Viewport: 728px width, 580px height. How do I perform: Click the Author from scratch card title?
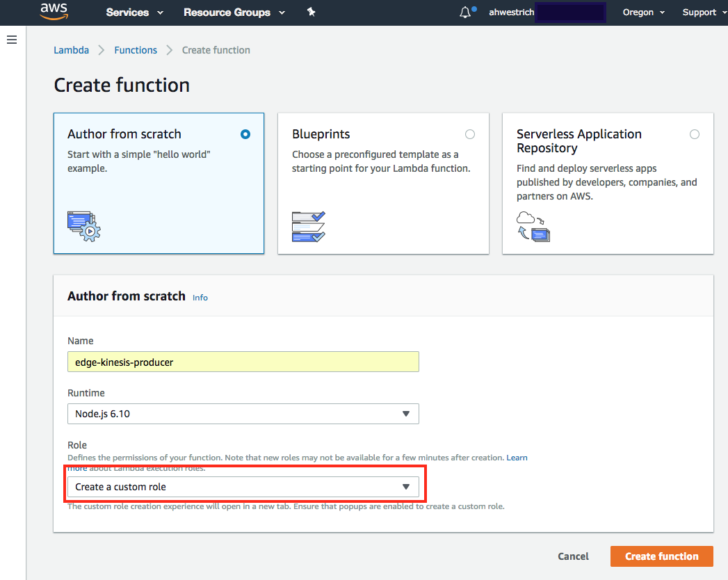click(124, 134)
